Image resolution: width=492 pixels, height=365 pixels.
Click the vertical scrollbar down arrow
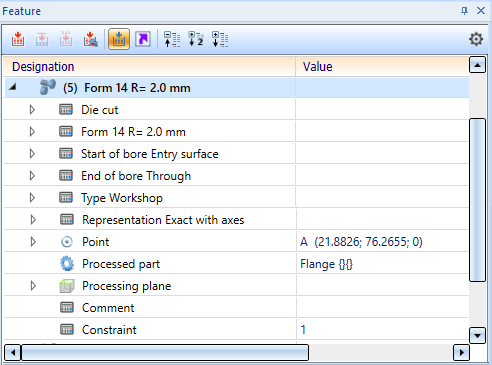[x=477, y=335]
